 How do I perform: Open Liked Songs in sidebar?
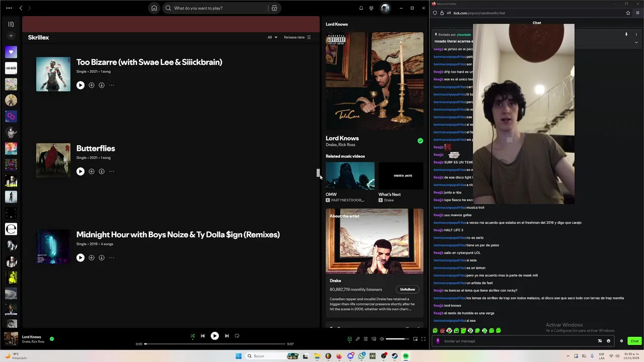click(11, 52)
